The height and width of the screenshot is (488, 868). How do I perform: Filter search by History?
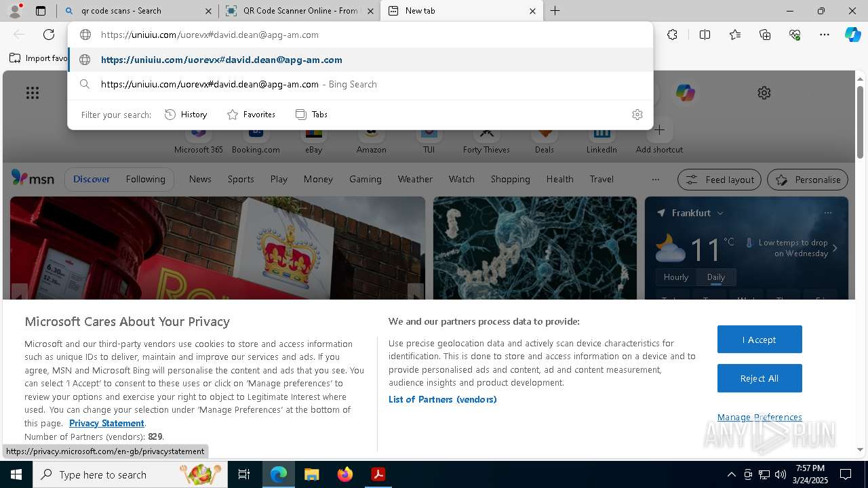coord(186,115)
